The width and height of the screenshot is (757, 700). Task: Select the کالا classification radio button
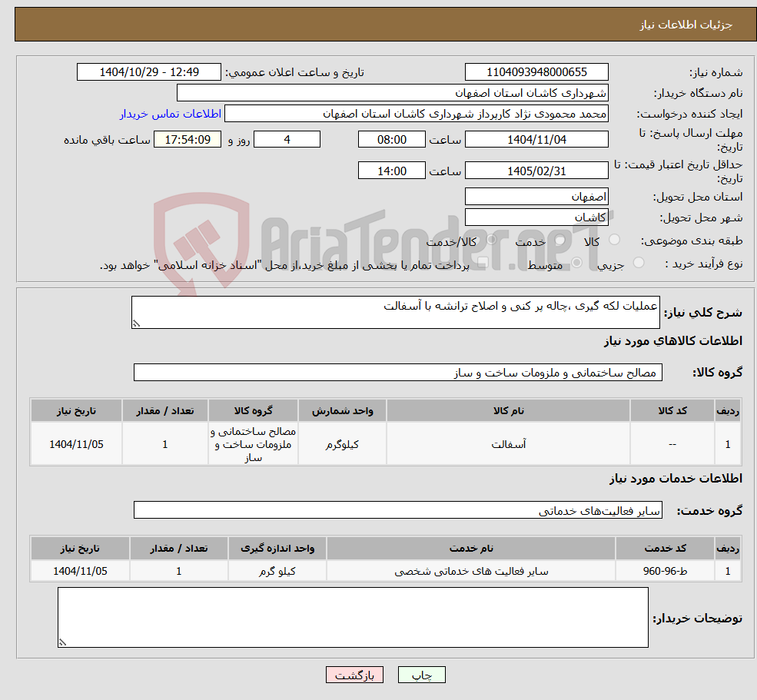tap(614, 240)
